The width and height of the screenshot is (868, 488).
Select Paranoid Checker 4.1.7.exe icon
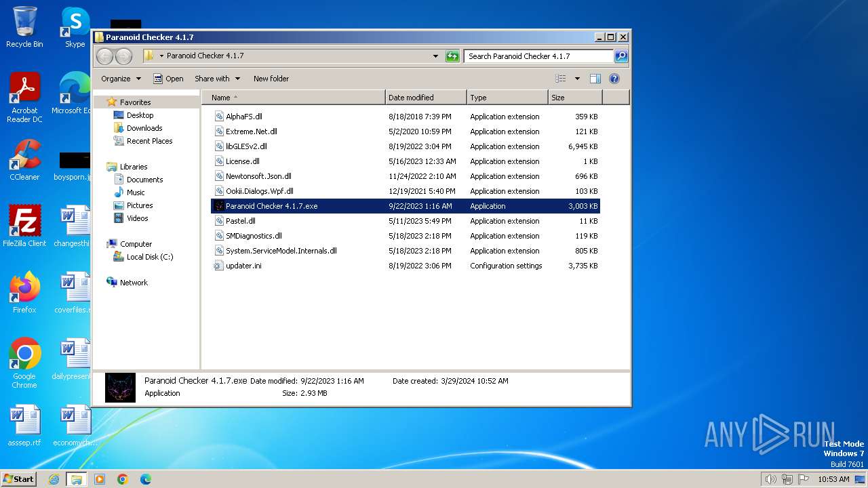click(x=219, y=206)
